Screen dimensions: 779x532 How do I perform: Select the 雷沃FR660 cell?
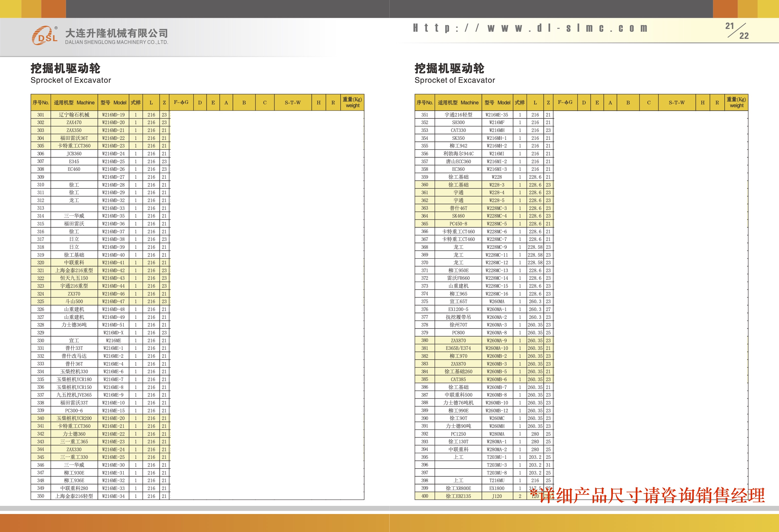458,278
